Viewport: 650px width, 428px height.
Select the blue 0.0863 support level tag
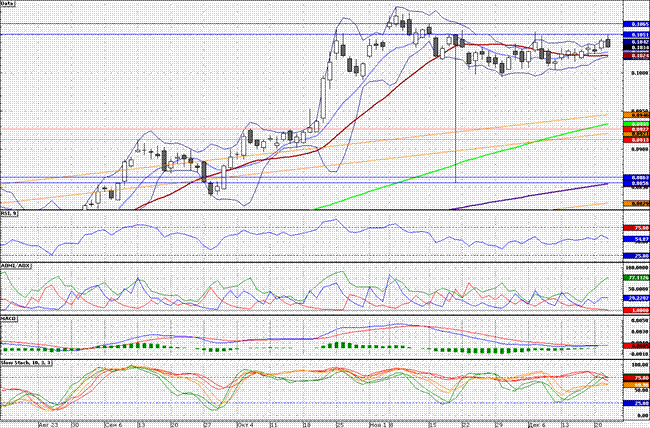click(x=636, y=178)
